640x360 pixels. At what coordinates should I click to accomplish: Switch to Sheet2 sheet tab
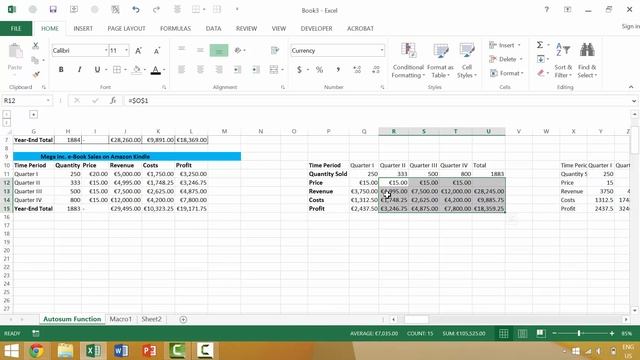tap(151, 319)
